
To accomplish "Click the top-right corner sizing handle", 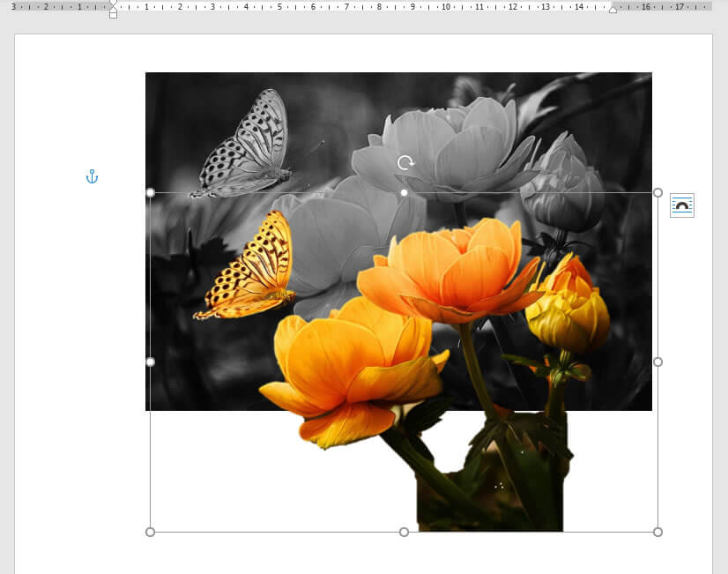I will point(657,192).
